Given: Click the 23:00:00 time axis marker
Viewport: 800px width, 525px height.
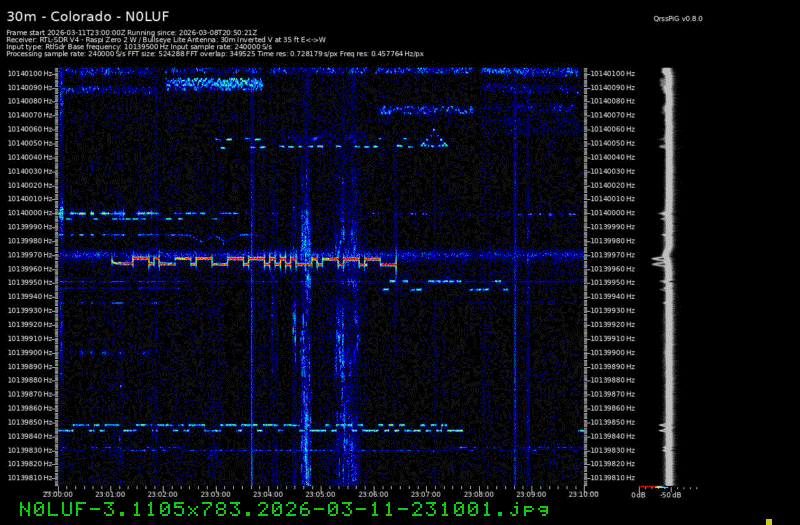Looking at the screenshot, I should (x=58, y=493).
